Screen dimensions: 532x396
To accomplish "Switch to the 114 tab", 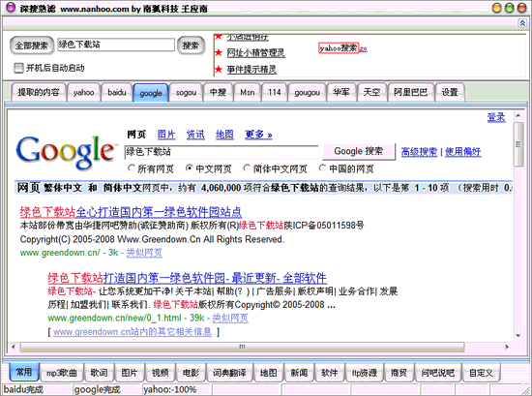I will click(x=275, y=92).
